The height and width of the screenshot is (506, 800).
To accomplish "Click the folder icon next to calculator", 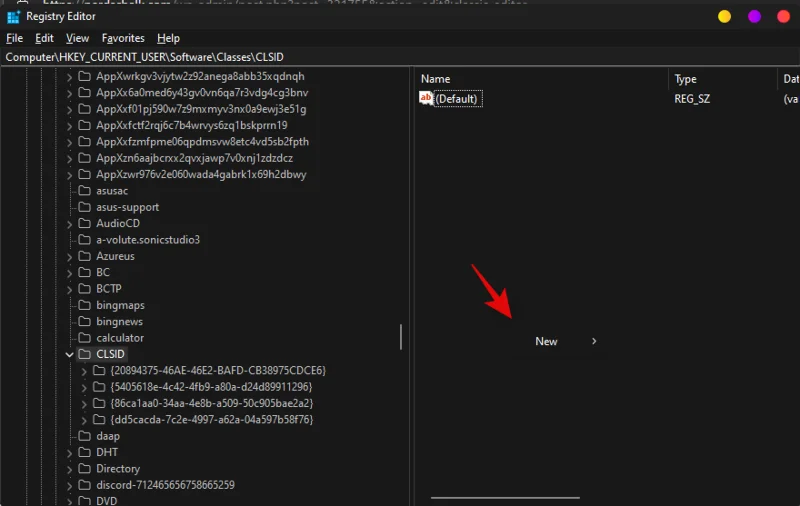I will [x=84, y=338].
